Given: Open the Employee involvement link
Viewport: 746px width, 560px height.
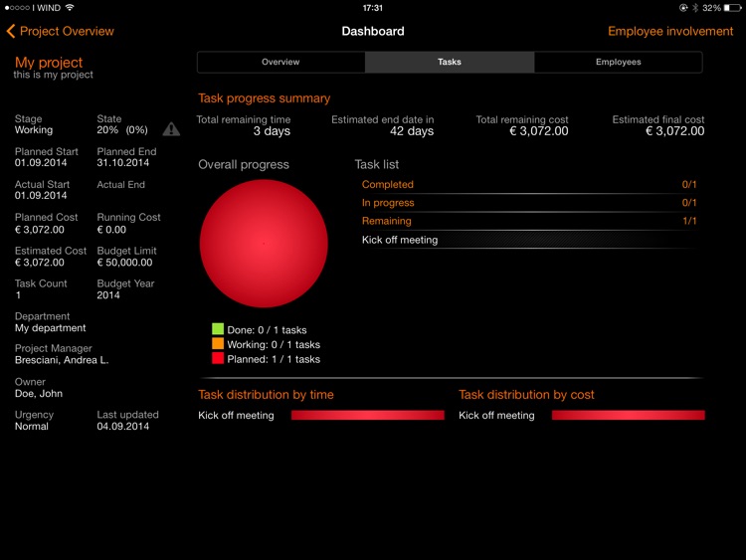Looking at the screenshot, I should coord(670,32).
